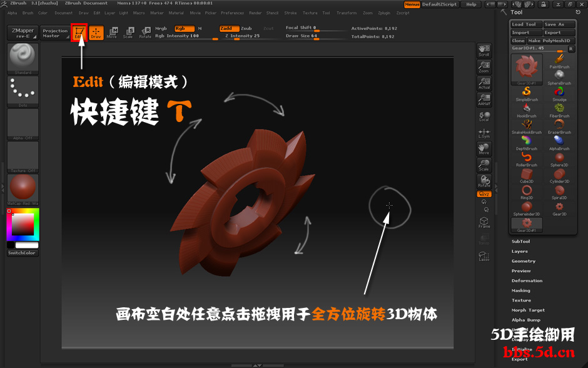
Task: Select the SnakeHookBrush tool
Action: coord(527,127)
